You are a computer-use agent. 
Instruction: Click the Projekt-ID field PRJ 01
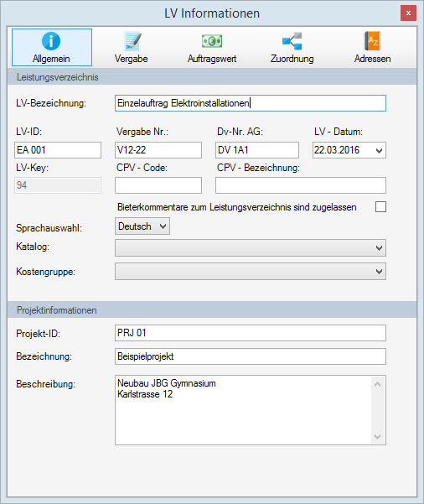[251, 333]
